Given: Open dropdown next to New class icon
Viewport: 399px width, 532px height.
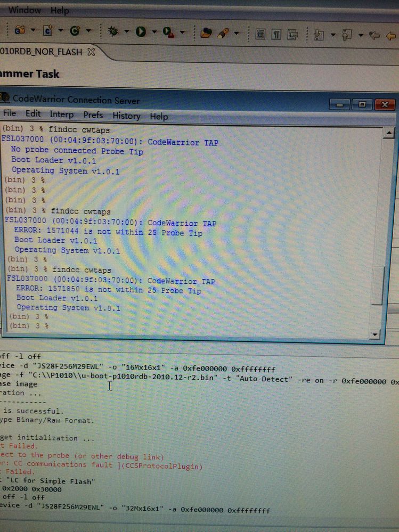Looking at the screenshot, I should click(88, 30).
